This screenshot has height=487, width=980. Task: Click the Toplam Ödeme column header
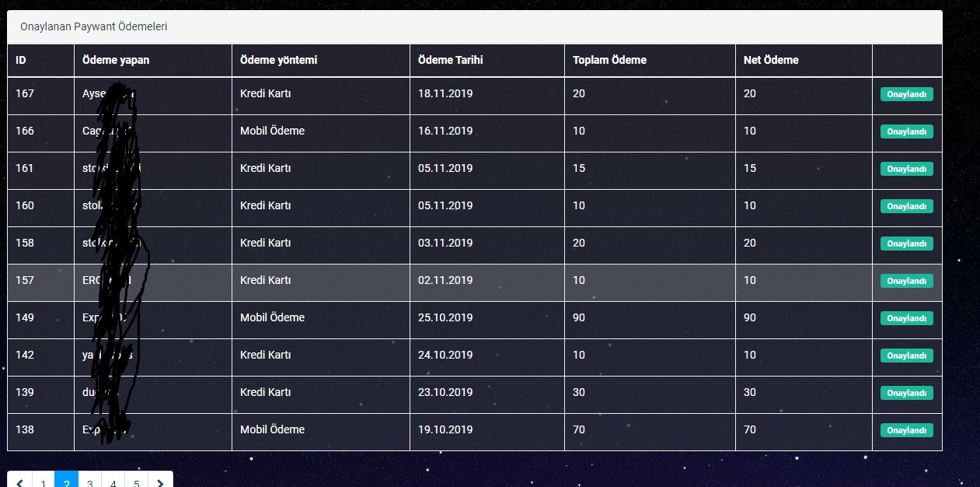pos(609,60)
